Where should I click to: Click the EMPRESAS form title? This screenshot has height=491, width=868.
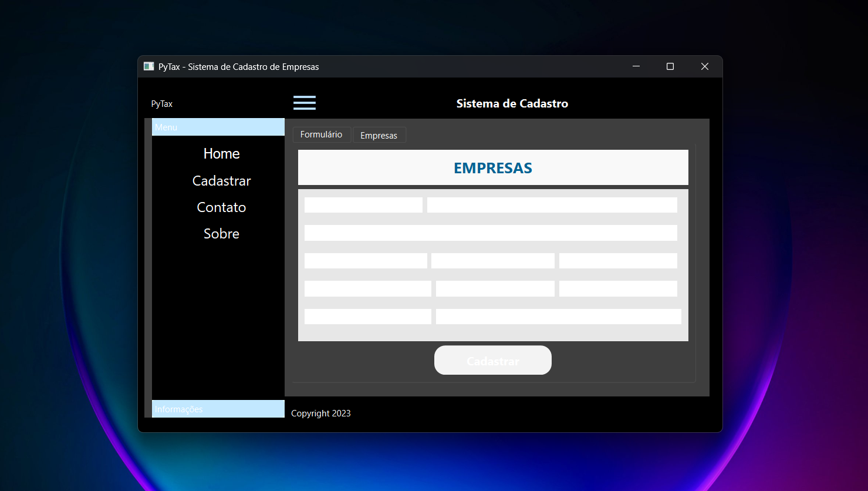tap(492, 168)
